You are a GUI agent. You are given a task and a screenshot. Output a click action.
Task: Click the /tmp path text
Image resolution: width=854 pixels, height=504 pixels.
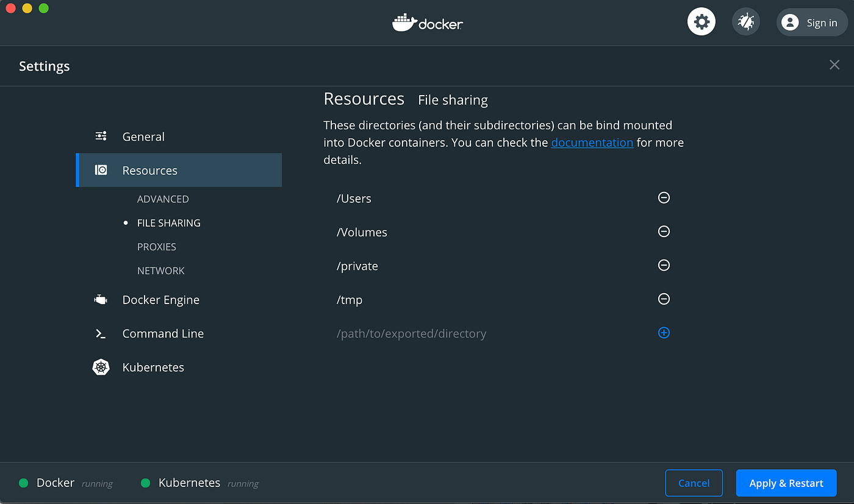[350, 300]
